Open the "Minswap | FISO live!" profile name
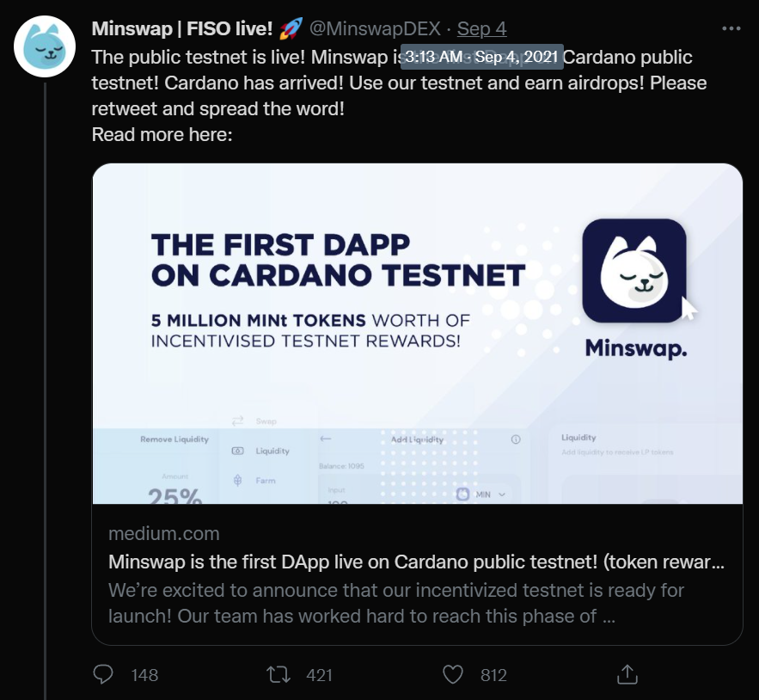 pyautogui.click(x=181, y=29)
